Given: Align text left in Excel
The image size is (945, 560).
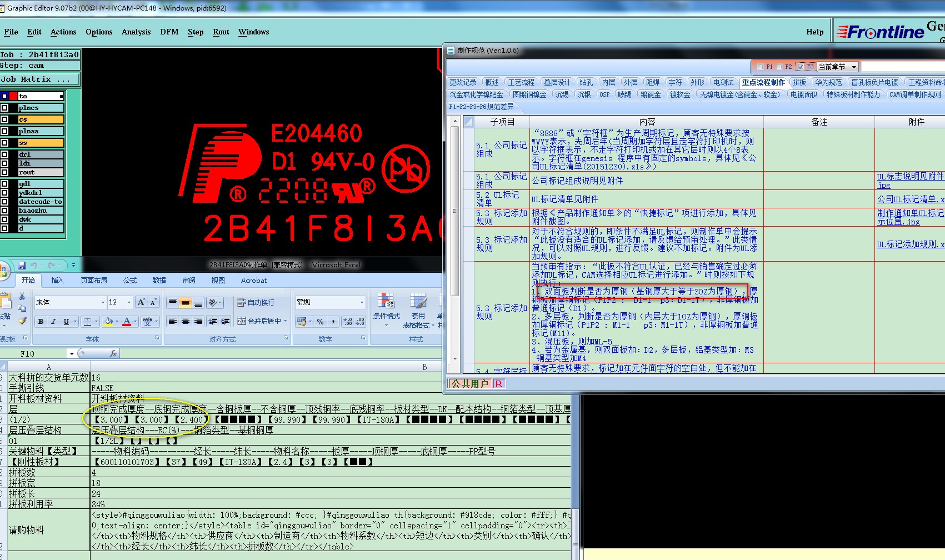Looking at the screenshot, I should 173,321.
